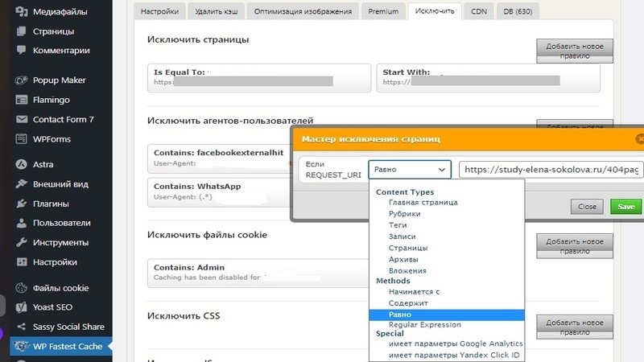The height and width of the screenshot is (362, 644).
Task: Open Плагины menu item
Action: [51, 204]
